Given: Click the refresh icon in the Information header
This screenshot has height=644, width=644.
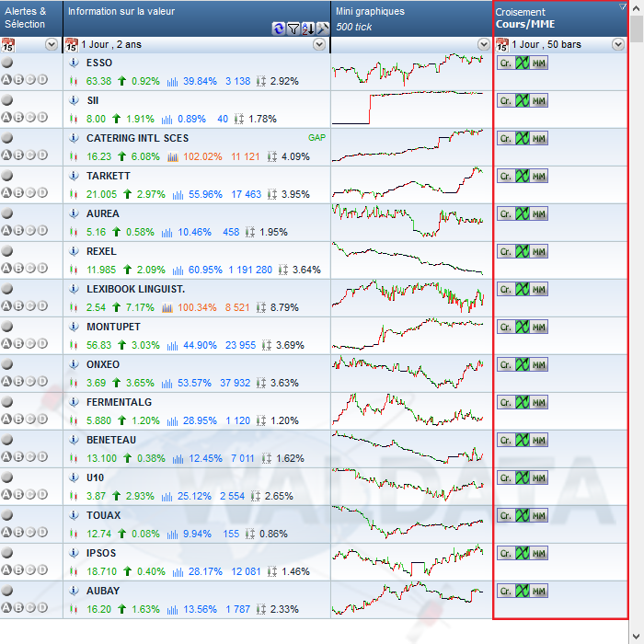Looking at the screenshot, I should [x=279, y=29].
